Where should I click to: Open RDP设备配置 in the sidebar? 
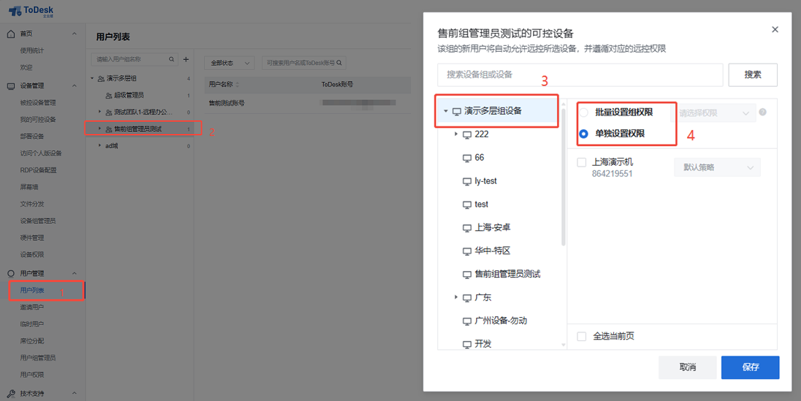[38, 170]
